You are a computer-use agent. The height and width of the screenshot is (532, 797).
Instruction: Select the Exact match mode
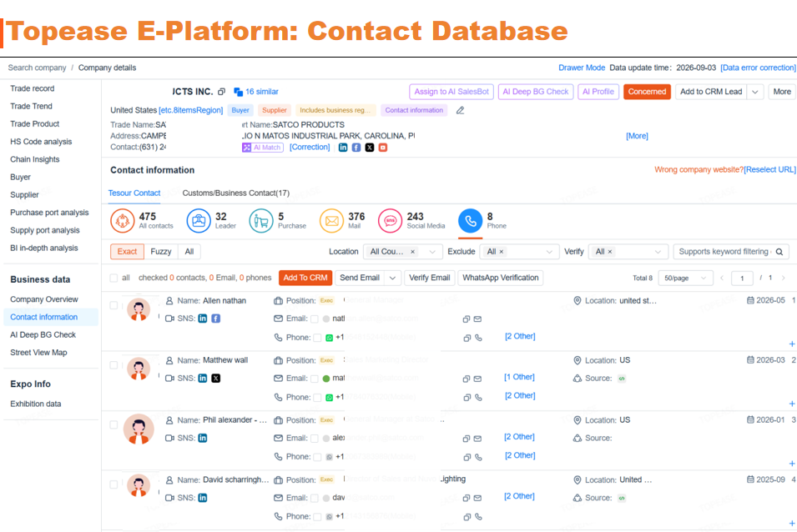[127, 252]
